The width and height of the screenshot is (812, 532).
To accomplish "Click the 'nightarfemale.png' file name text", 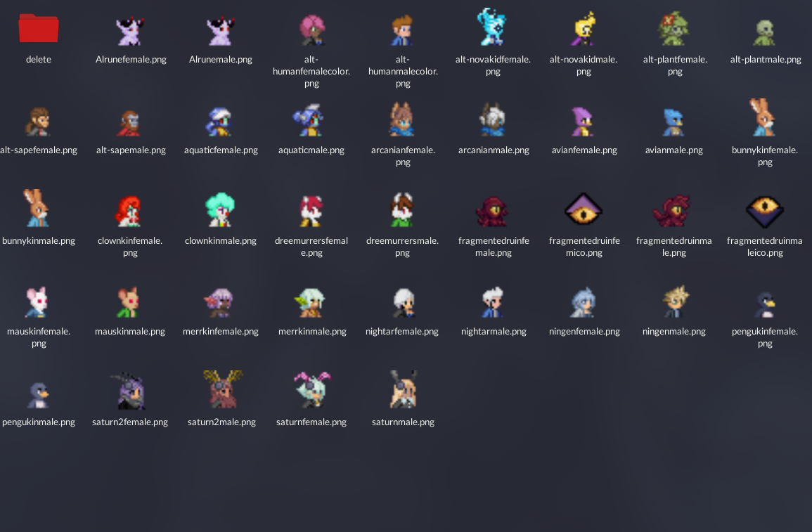I will tap(402, 331).
